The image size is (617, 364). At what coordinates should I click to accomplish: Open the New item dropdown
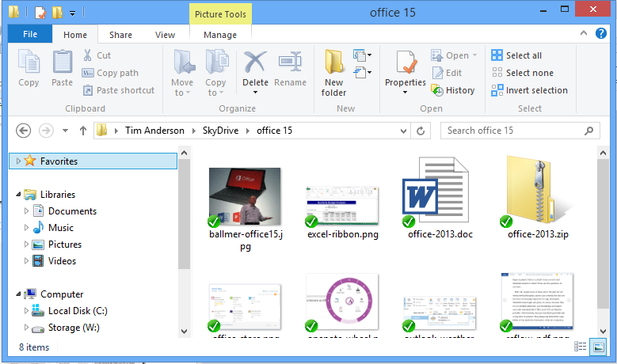pyautogui.click(x=363, y=55)
